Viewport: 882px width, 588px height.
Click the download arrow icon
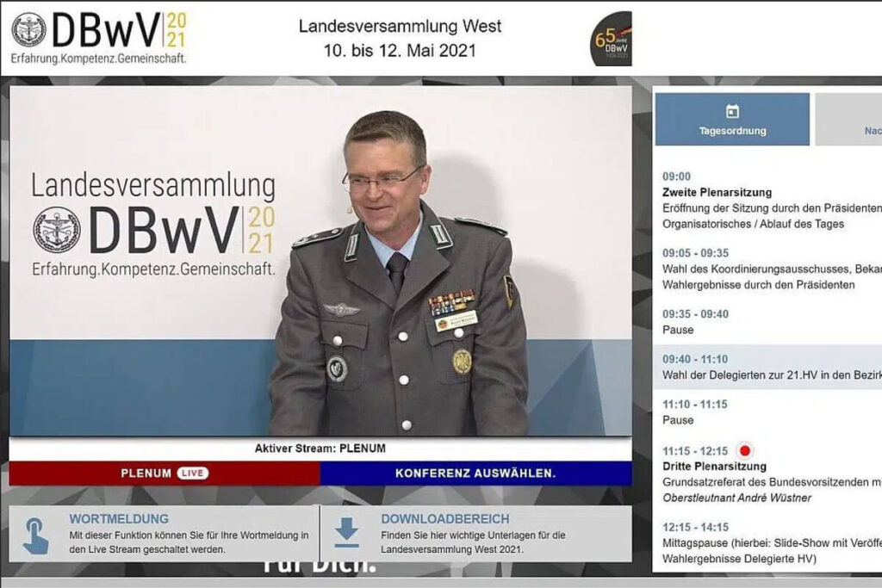346,533
